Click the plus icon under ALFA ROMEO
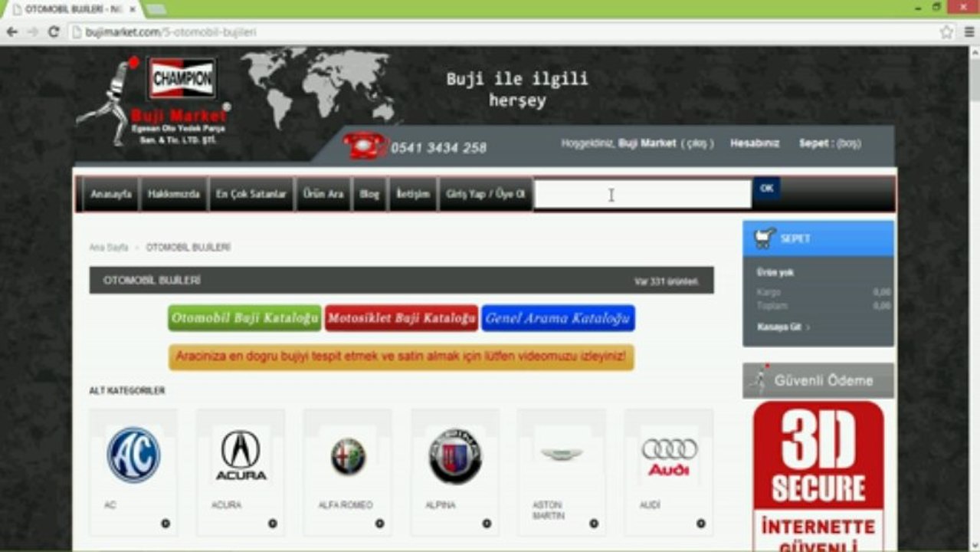This screenshot has width=980, height=552. coord(379,524)
